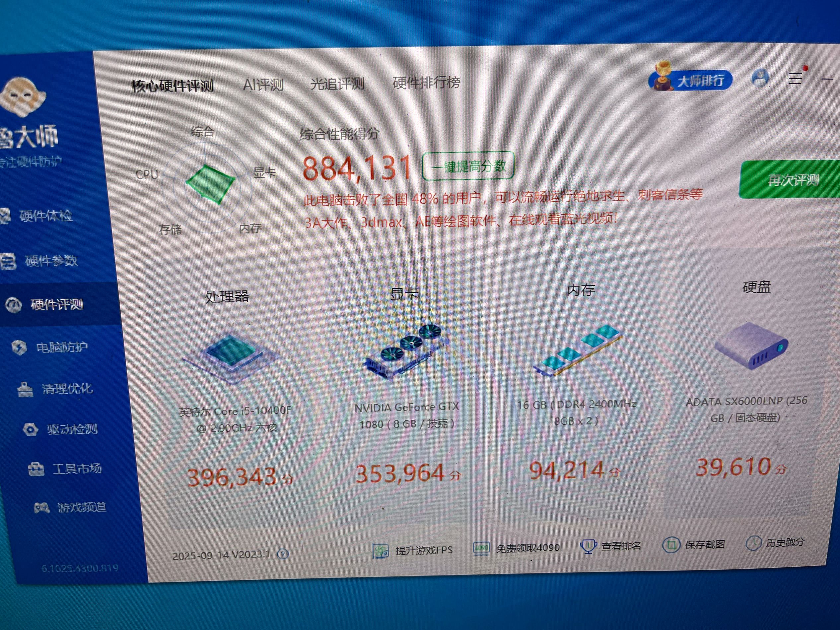Click the 查看排名 trophy icon

click(x=588, y=546)
